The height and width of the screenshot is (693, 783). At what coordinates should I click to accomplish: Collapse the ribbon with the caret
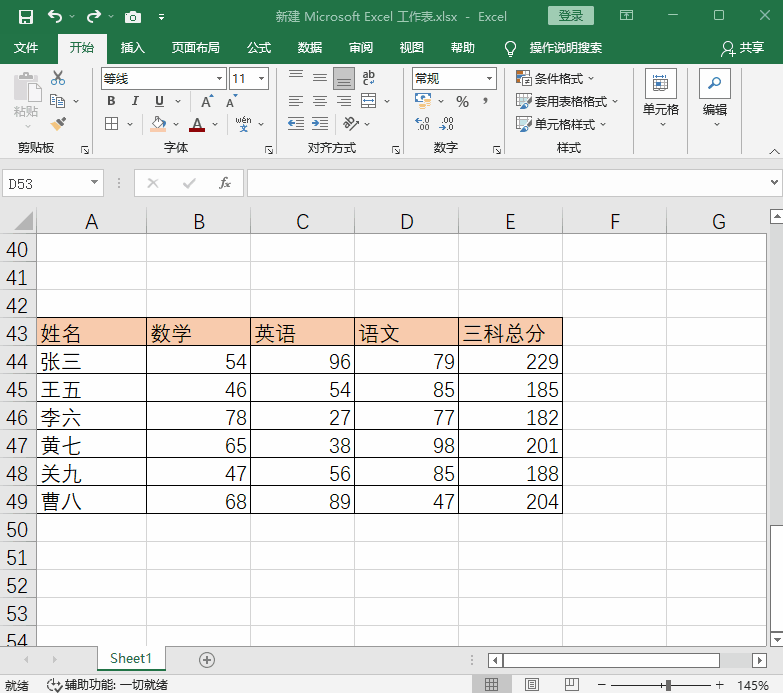tap(774, 151)
